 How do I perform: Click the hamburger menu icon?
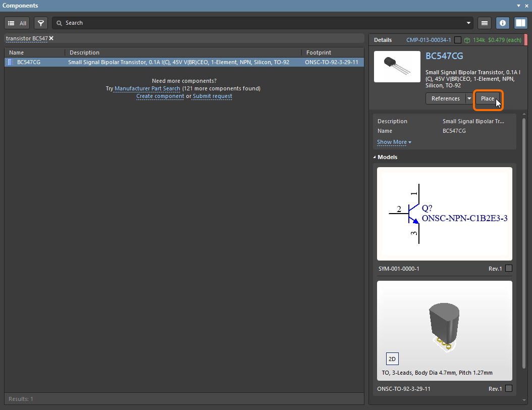pyautogui.click(x=485, y=23)
